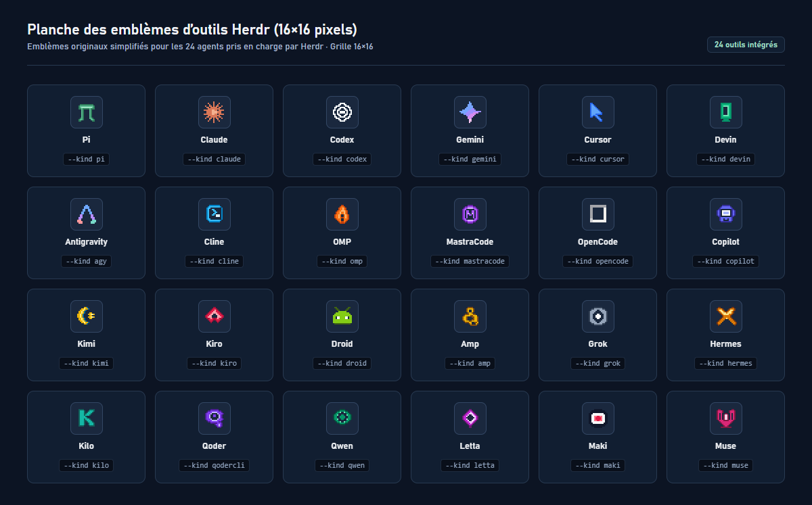Viewport: 812px width, 505px height.
Task: Click the "--kind devin" code chip
Action: (x=725, y=160)
